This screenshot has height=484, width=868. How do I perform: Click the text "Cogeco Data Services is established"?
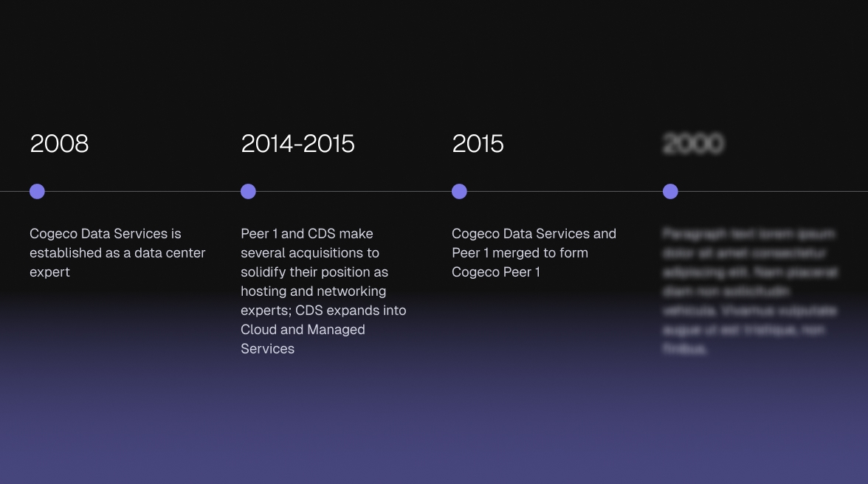pyautogui.click(x=117, y=253)
